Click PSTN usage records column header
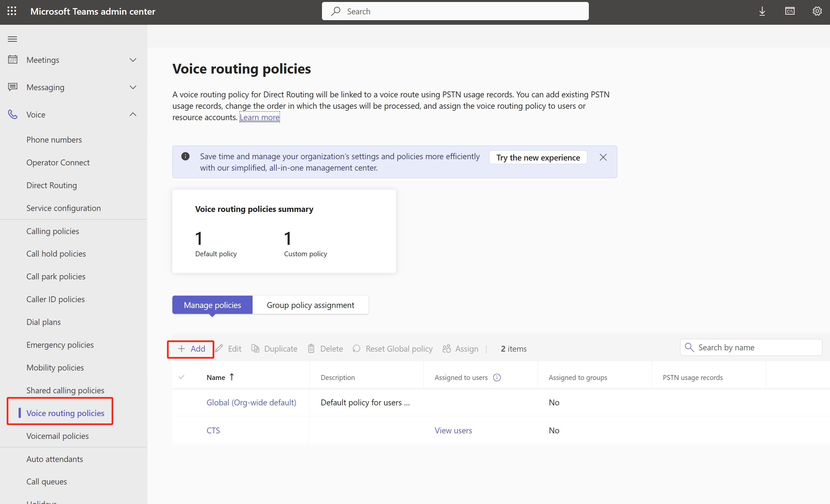The image size is (830, 504). (692, 377)
